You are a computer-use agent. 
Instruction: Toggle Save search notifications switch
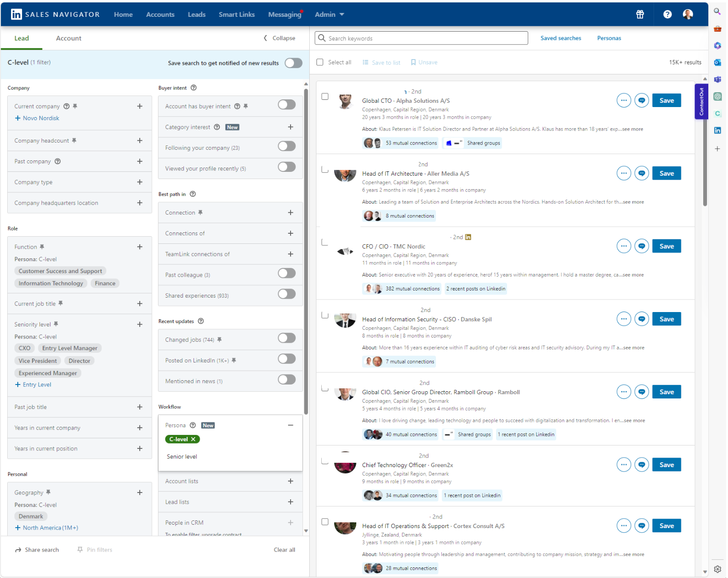pos(293,63)
